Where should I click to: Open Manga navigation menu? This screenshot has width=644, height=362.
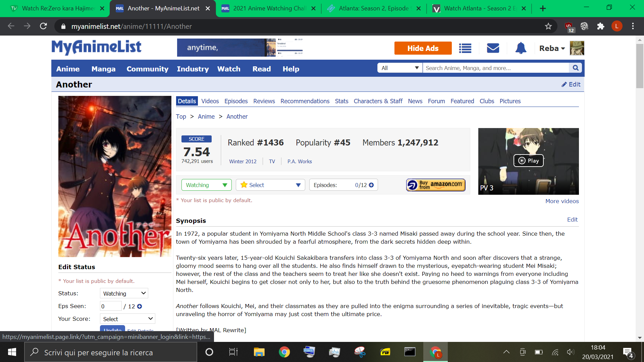tap(103, 69)
